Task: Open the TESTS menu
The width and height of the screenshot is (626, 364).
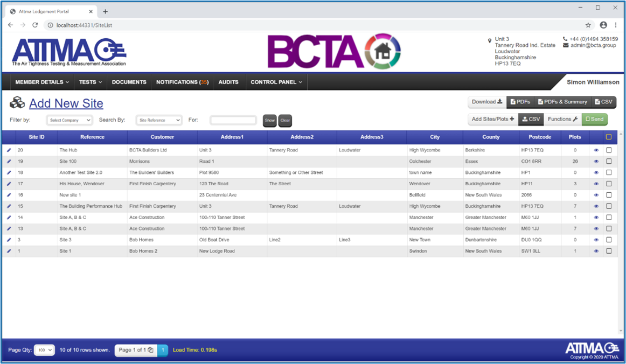Action: [x=89, y=82]
